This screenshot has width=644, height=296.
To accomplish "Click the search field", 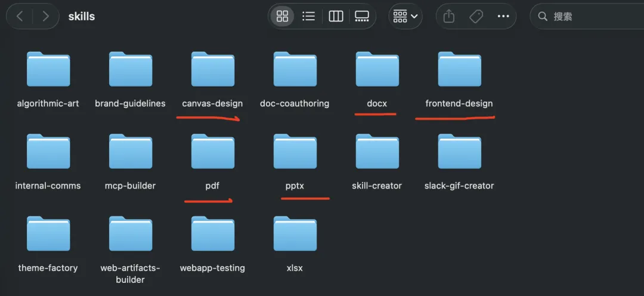I will tap(587, 17).
